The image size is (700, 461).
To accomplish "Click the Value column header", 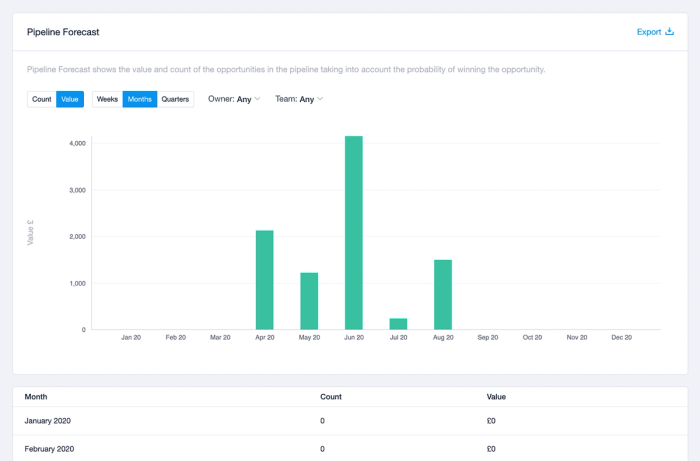I will pyautogui.click(x=496, y=397).
